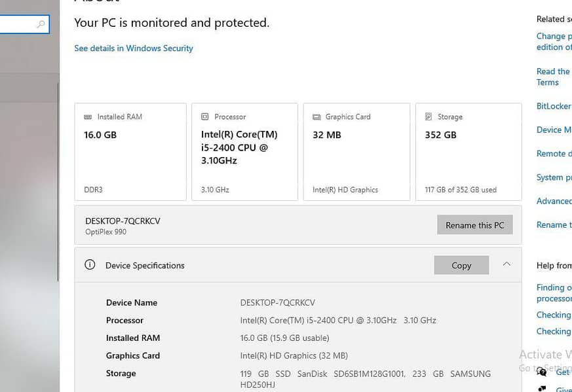
Task: Click the left sidebar vertical scrollbar
Action: [58, 182]
